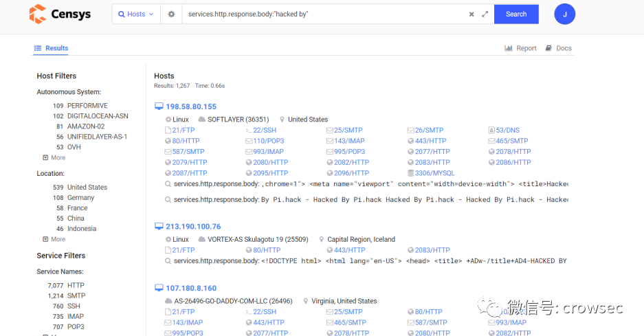The height and width of the screenshot is (336, 644).
Task: Click DNS icon next to 53/DNS
Action: (x=491, y=131)
